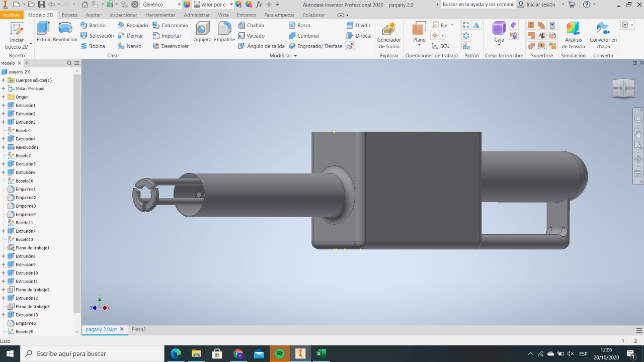This screenshot has height=362, width=644.
Task: Start a new 2D sketch with Iniciar boceto 2D
Action: click(x=17, y=36)
